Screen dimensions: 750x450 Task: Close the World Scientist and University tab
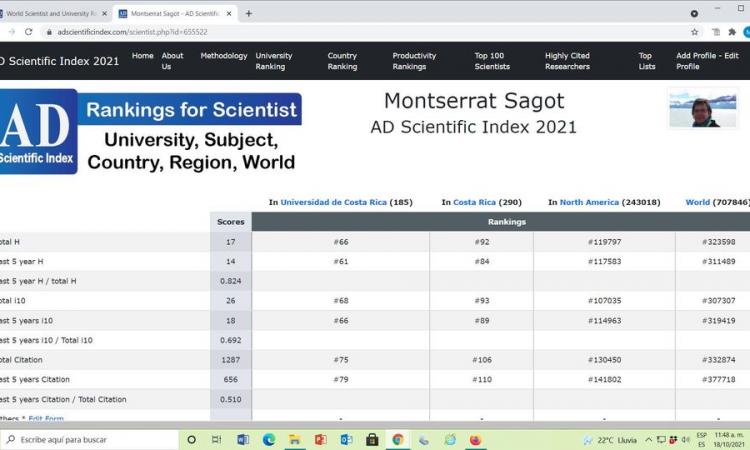click(104, 13)
